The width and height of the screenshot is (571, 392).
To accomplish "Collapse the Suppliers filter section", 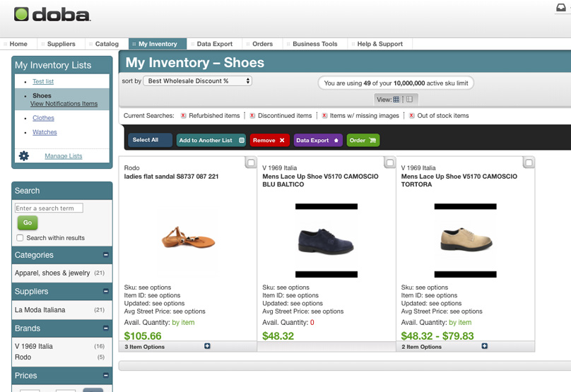I will [x=106, y=291].
